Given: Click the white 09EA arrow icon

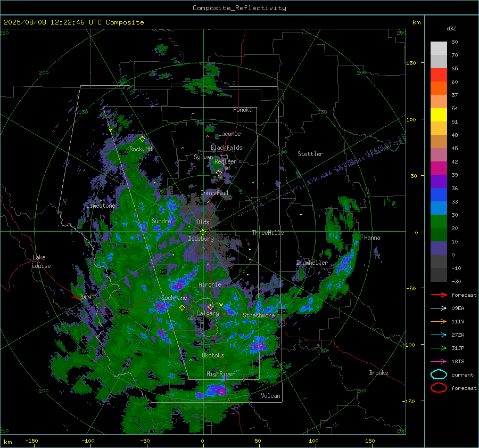Looking at the screenshot, I should (x=439, y=308).
